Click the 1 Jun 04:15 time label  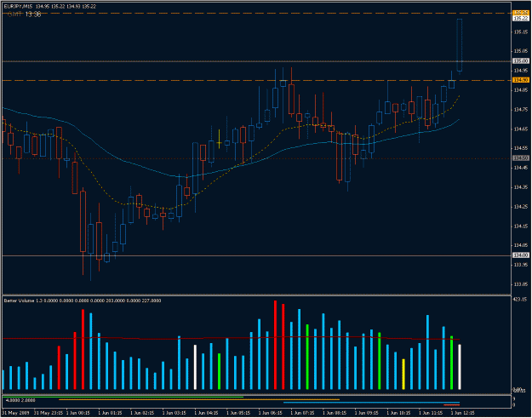(206, 413)
